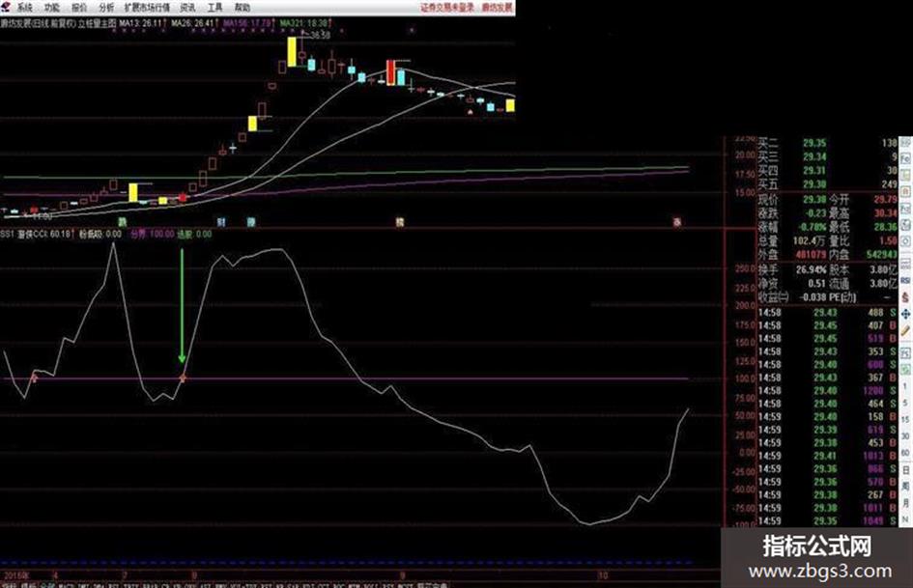Click the 证券交易未登录 link
Image resolution: width=913 pixels, height=588 pixels.
[447, 8]
